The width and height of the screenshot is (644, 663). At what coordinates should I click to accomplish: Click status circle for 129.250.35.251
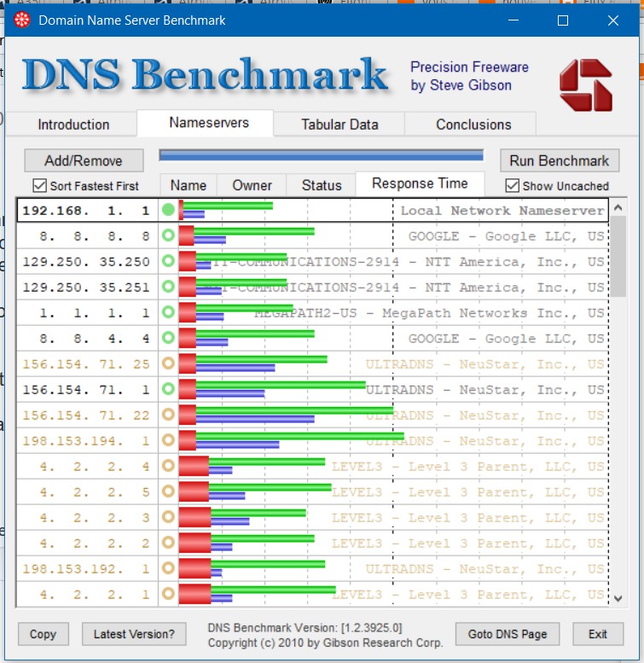tap(168, 287)
